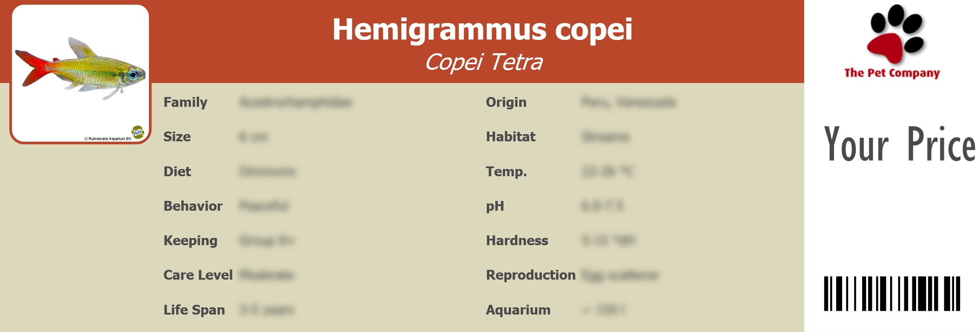Select the Care Level label
The image size is (980, 332).
point(198,275)
